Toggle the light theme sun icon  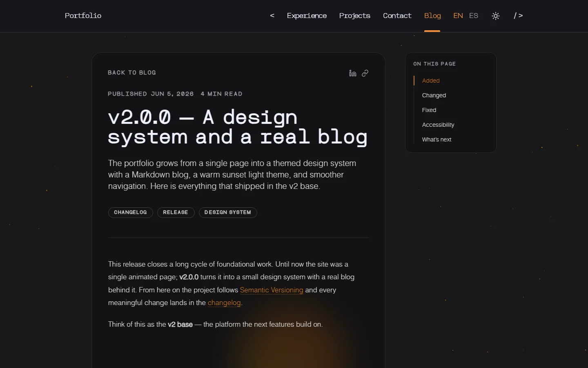click(496, 16)
